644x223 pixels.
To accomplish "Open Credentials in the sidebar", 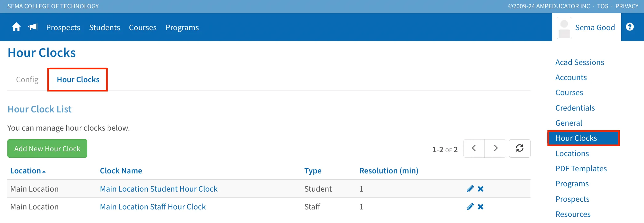I will click(575, 108).
